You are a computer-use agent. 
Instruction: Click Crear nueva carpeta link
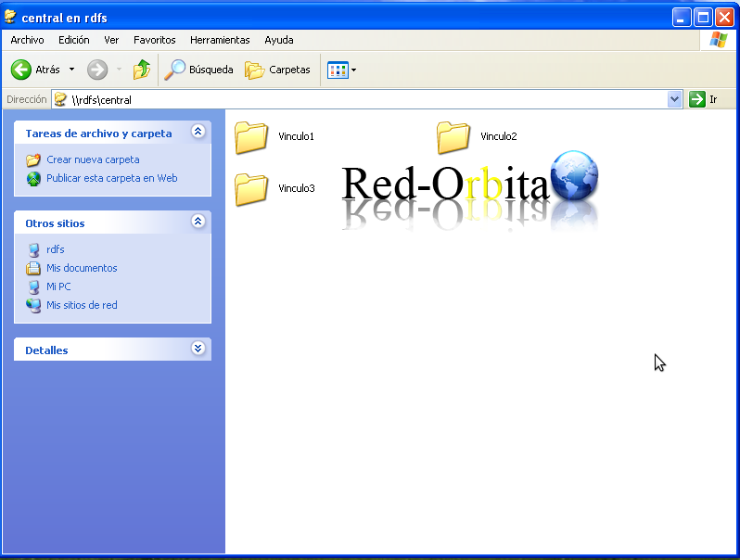coord(93,159)
